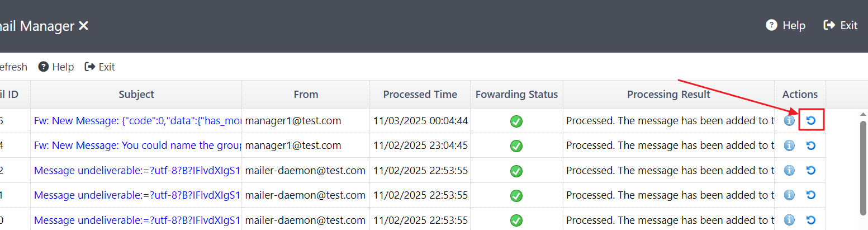
Task: Open 'Fw: New Message: You could name' link
Action: click(x=137, y=145)
